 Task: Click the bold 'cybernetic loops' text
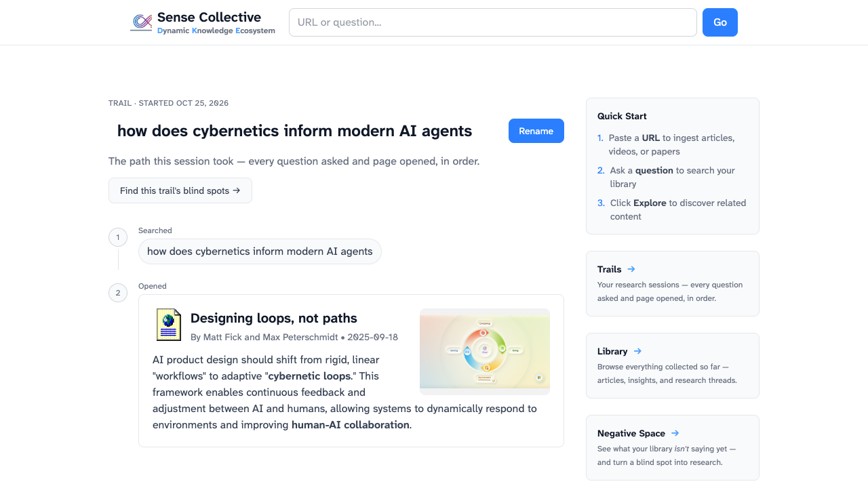tap(310, 375)
